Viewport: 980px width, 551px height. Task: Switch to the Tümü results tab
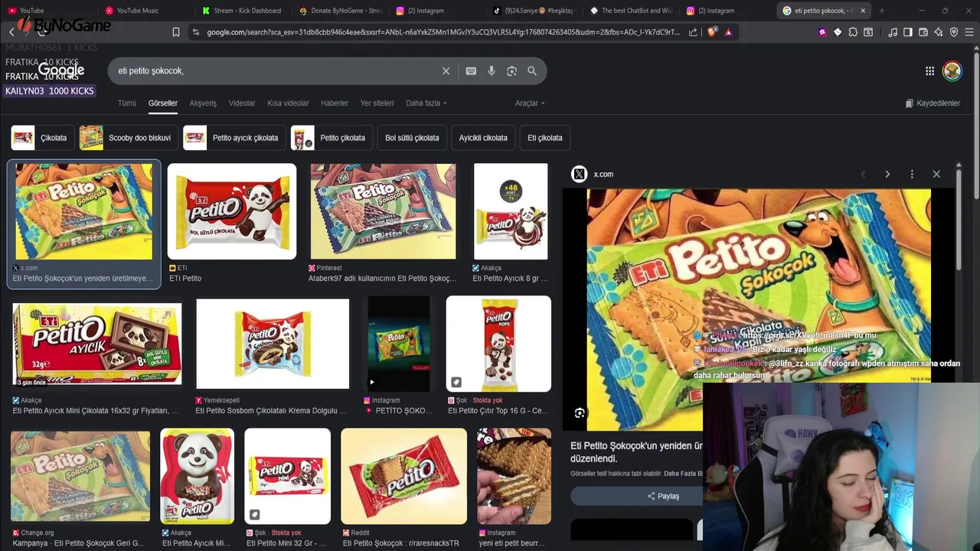coord(126,103)
